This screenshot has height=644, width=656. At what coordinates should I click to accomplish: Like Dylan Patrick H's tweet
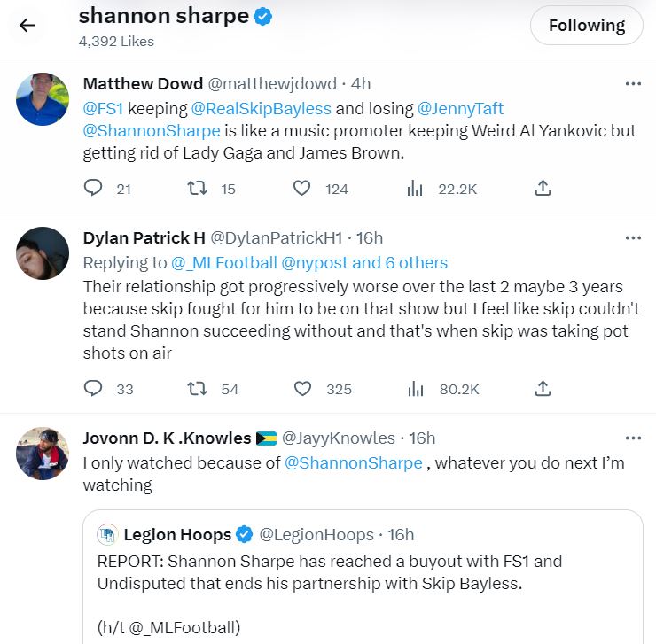click(301, 389)
